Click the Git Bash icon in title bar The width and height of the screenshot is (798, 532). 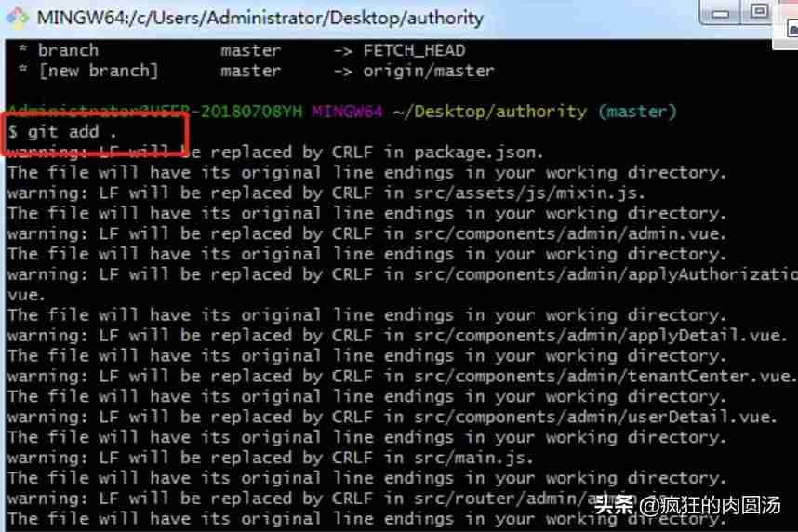tap(18, 17)
